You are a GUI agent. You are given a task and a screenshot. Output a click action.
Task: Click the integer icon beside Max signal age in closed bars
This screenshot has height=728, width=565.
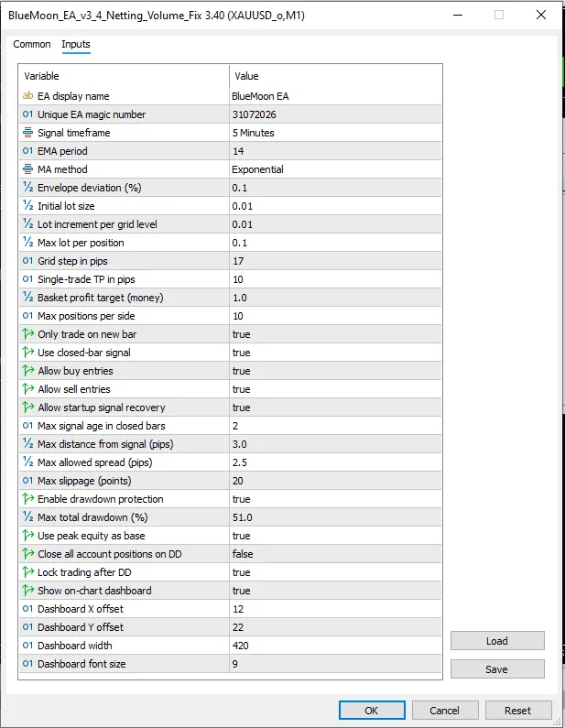click(27, 426)
